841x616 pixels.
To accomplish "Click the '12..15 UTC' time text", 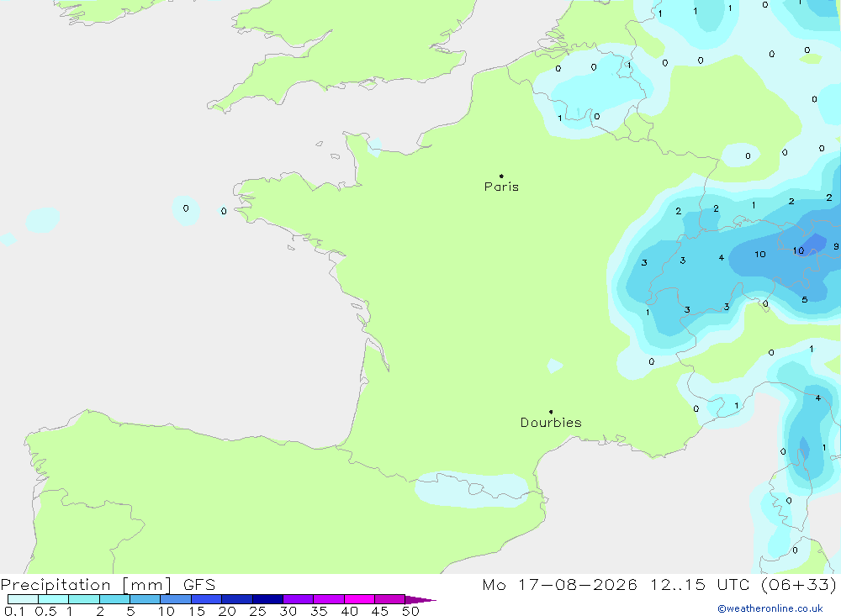I will coord(700,585).
